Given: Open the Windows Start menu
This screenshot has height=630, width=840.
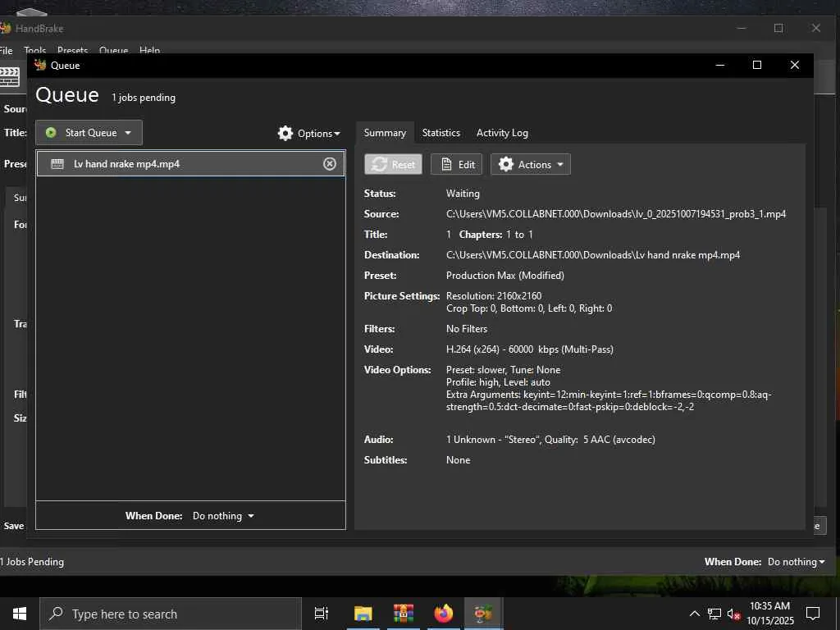Looking at the screenshot, I should (20, 614).
